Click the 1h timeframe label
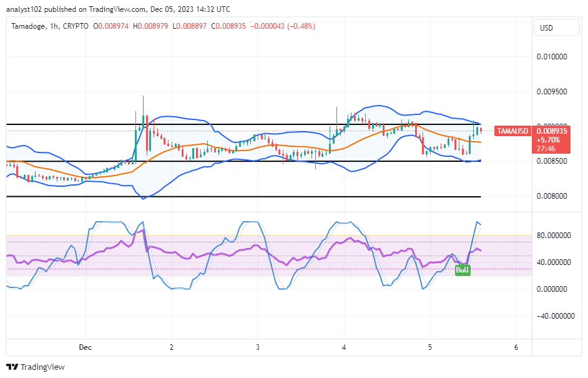Screen dimensions: 588x378 tap(54, 26)
